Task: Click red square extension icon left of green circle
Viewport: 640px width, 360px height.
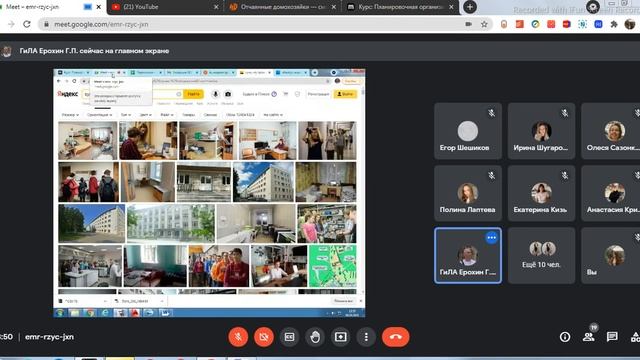Action: point(520,24)
